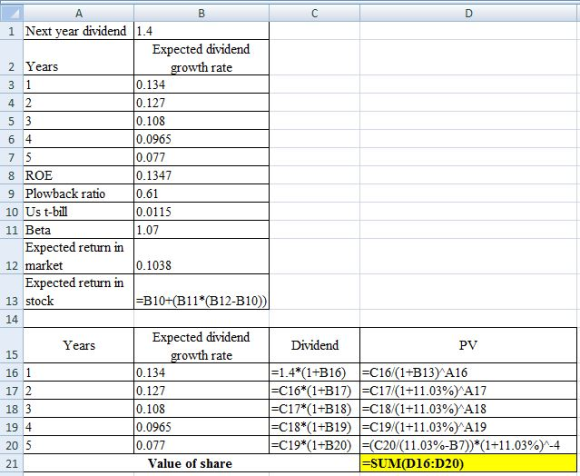Screen dimensions: 580x476
Task: Select column C header
Action: click(x=314, y=13)
